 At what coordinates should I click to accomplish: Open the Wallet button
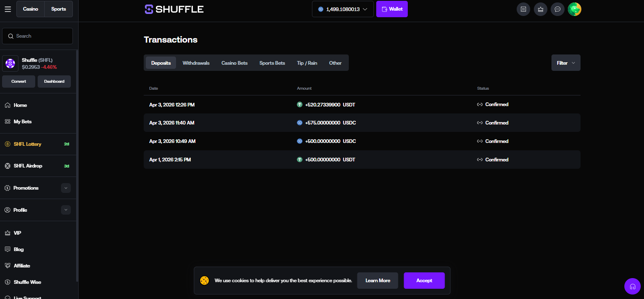pos(392,9)
